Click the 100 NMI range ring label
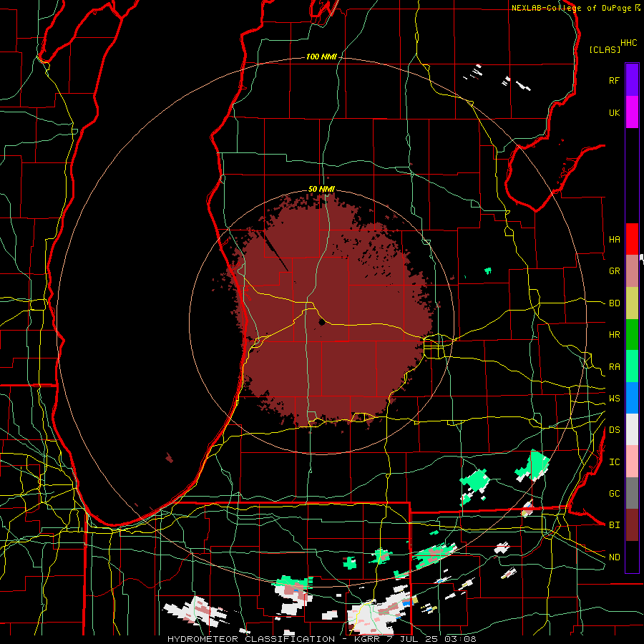Image resolution: width=644 pixels, height=644 pixels. click(321, 57)
